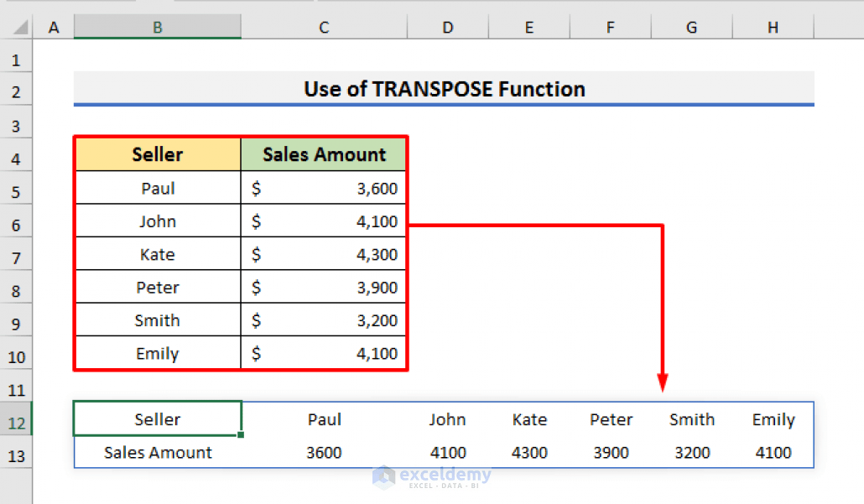Select the cell showing $ 3,600
The width and height of the screenshot is (864, 504).
click(324, 188)
